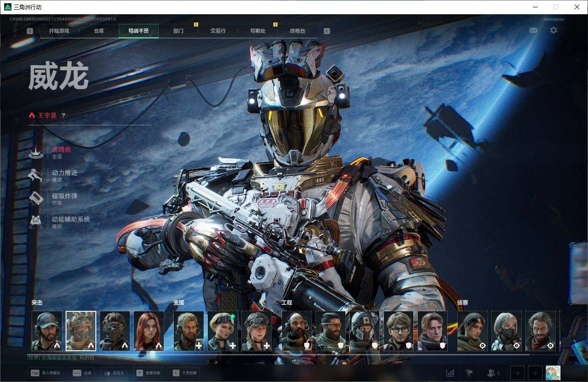Click the 进入特勤处 Tab button
Viewport: 588px width, 382px height.
coord(45,373)
